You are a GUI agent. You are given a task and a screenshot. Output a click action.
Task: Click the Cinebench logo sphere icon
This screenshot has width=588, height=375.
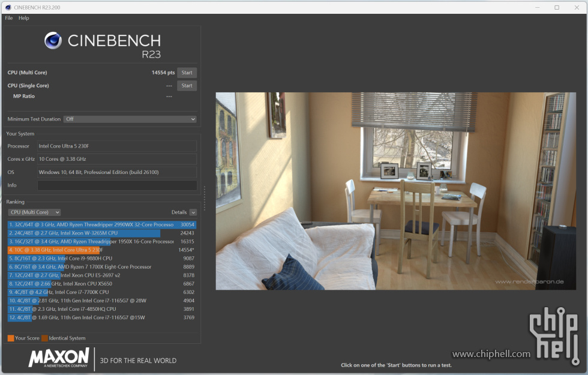point(53,41)
